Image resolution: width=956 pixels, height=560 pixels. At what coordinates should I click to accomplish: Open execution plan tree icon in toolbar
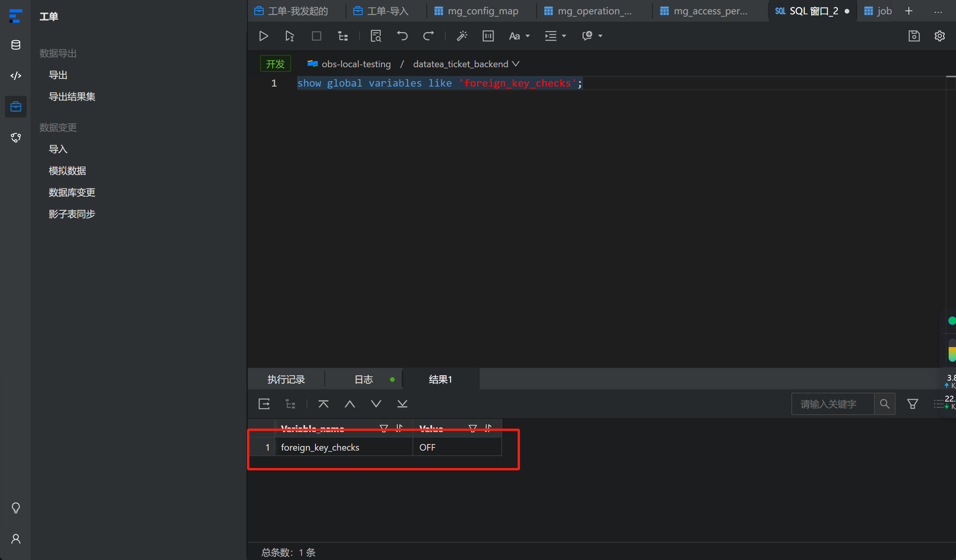click(343, 36)
